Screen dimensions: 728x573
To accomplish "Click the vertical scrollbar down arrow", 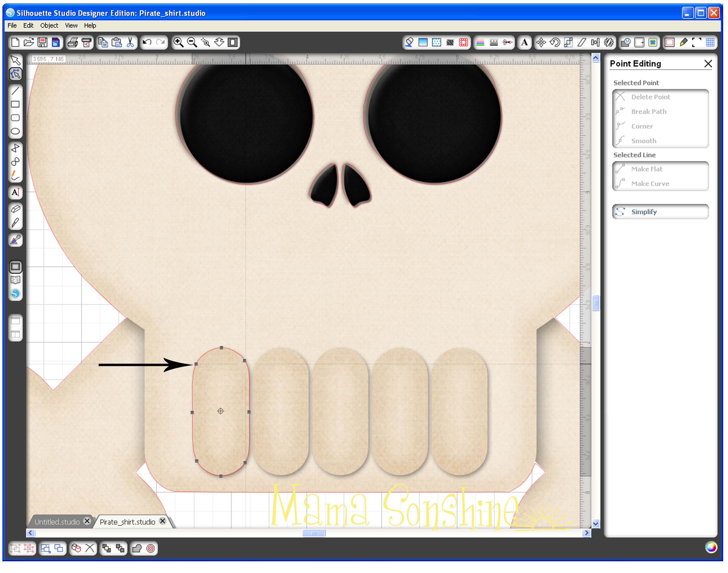I will point(596,524).
